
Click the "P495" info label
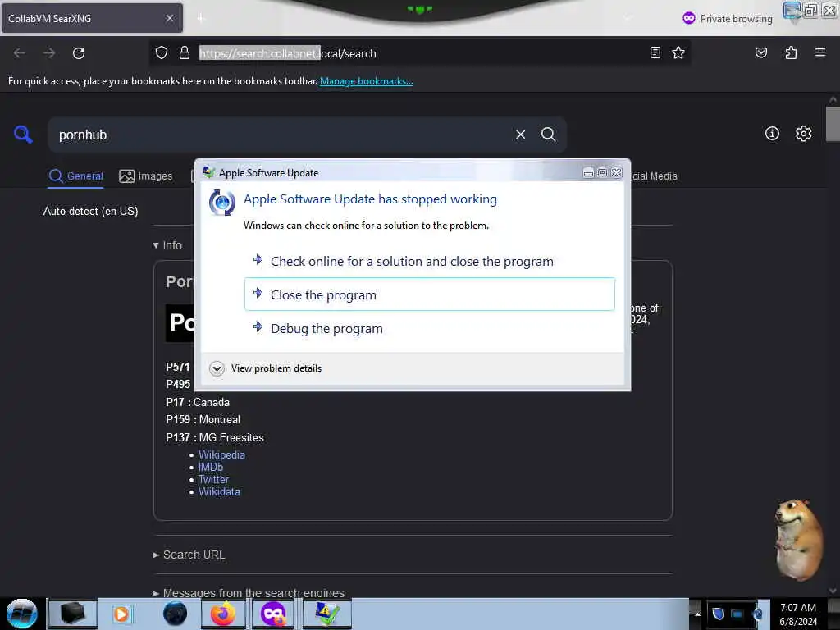(x=177, y=384)
